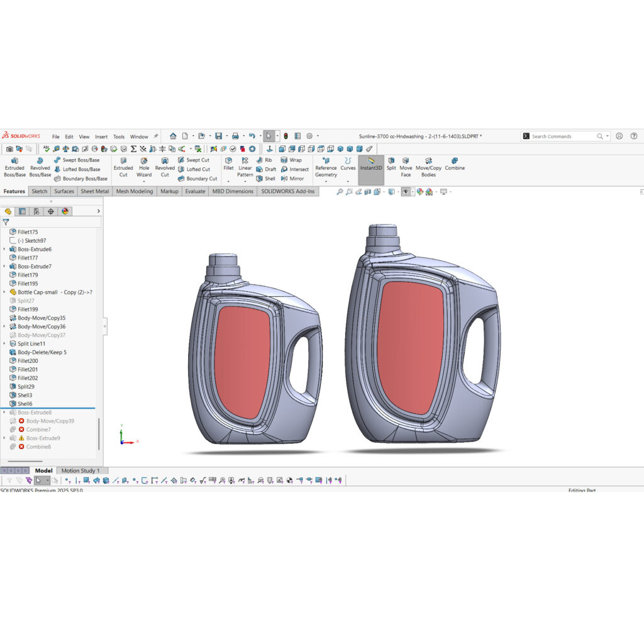Screen dimensions: 644x644
Task: Apply the Fillet tool
Action: [x=229, y=164]
